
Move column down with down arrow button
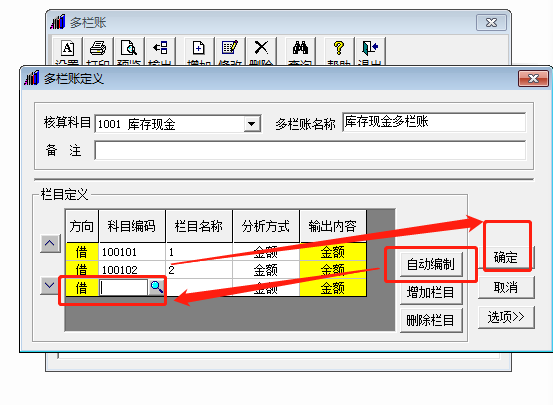point(50,285)
